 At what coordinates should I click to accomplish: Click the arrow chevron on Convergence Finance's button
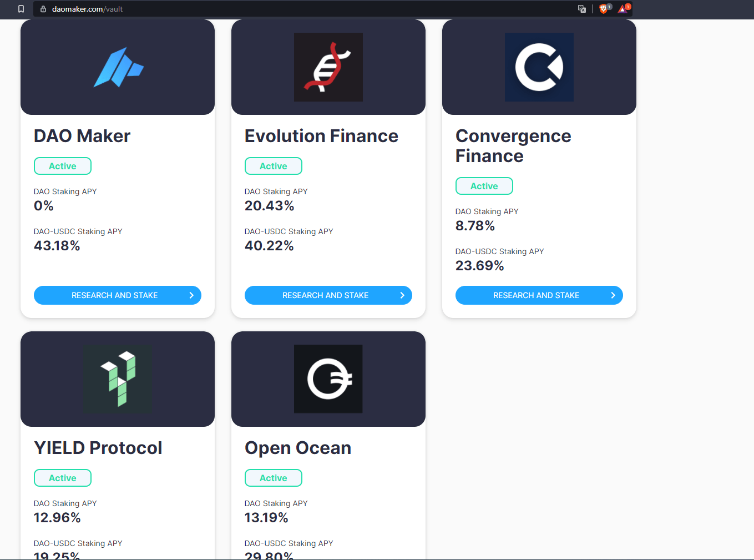pos(613,295)
